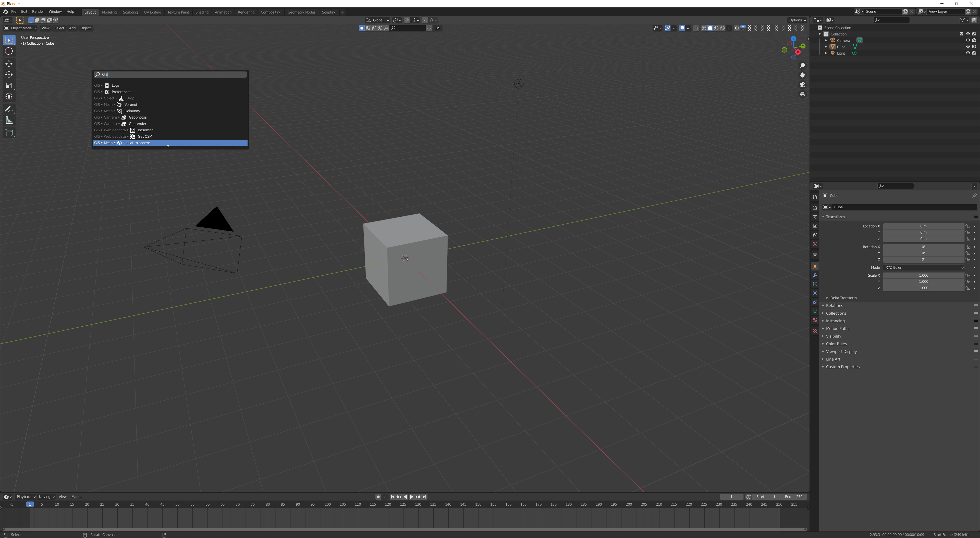
Task: Toggle the Camera object's visibility eye icon
Action: coord(968,40)
